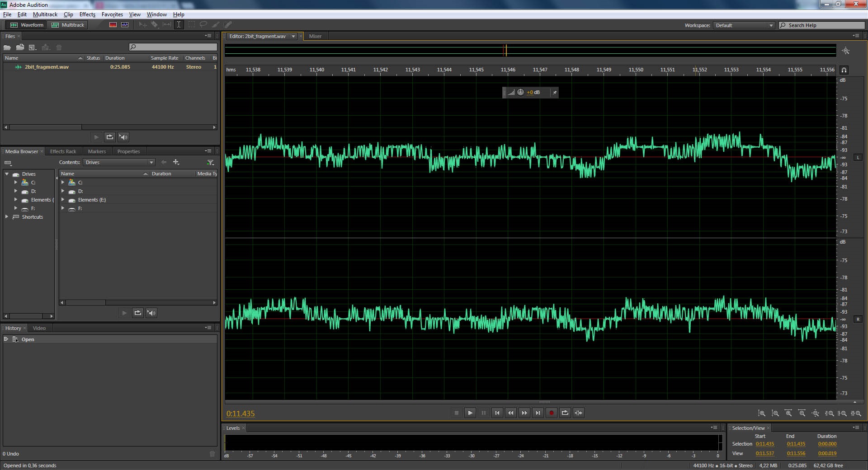Screen dimensions: 868x470
Task: Open the Effects menu
Action: pos(87,14)
